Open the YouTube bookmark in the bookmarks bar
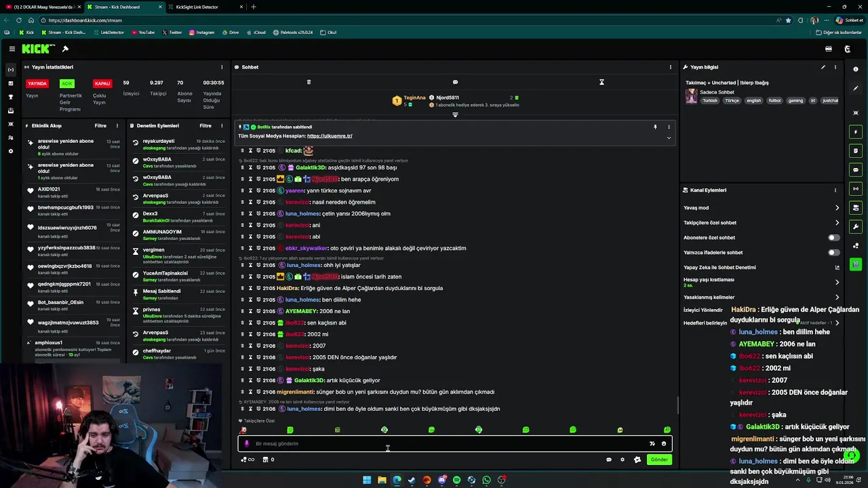 coord(143,33)
